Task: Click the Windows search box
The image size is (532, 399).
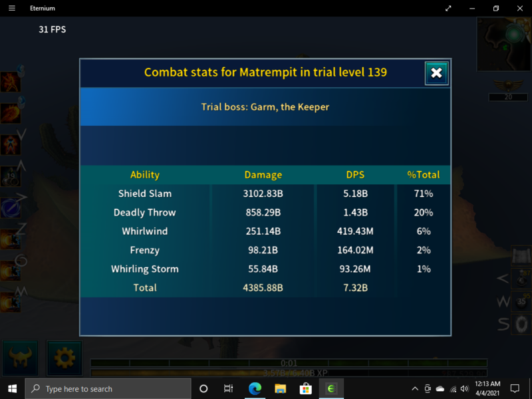Action: click(x=109, y=388)
